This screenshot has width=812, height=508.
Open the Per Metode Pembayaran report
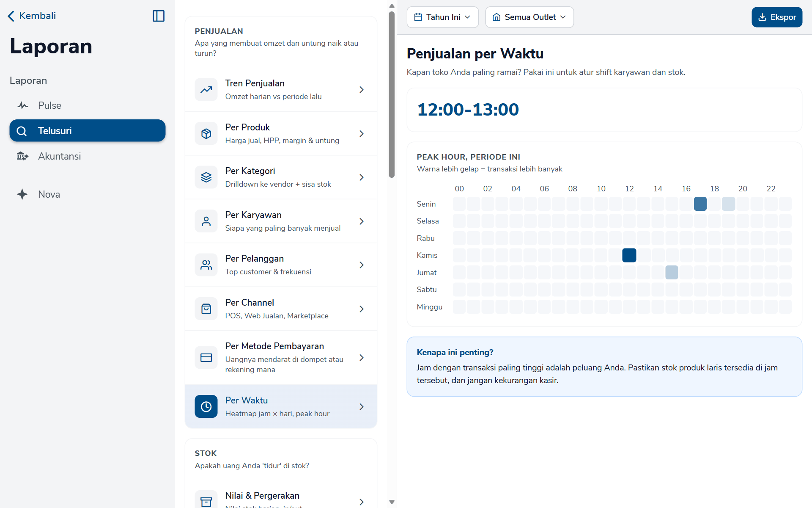[281, 358]
